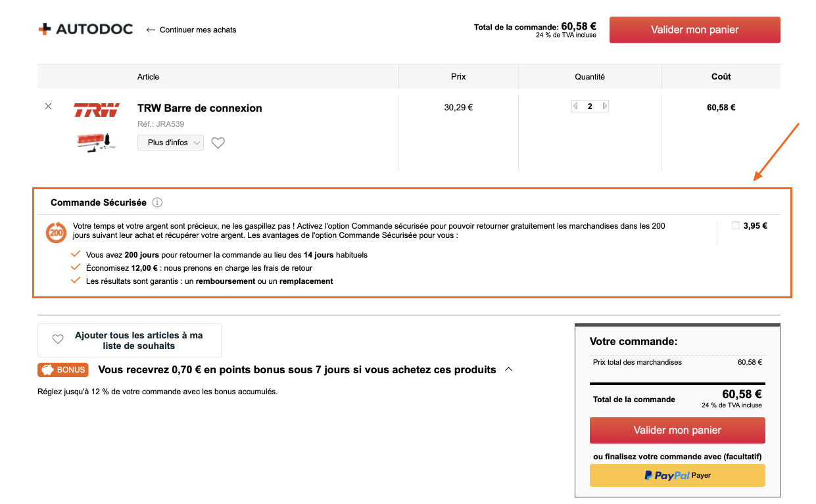Open the TRW Barre de connexion title
The height and width of the screenshot is (504, 816).
(x=200, y=108)
